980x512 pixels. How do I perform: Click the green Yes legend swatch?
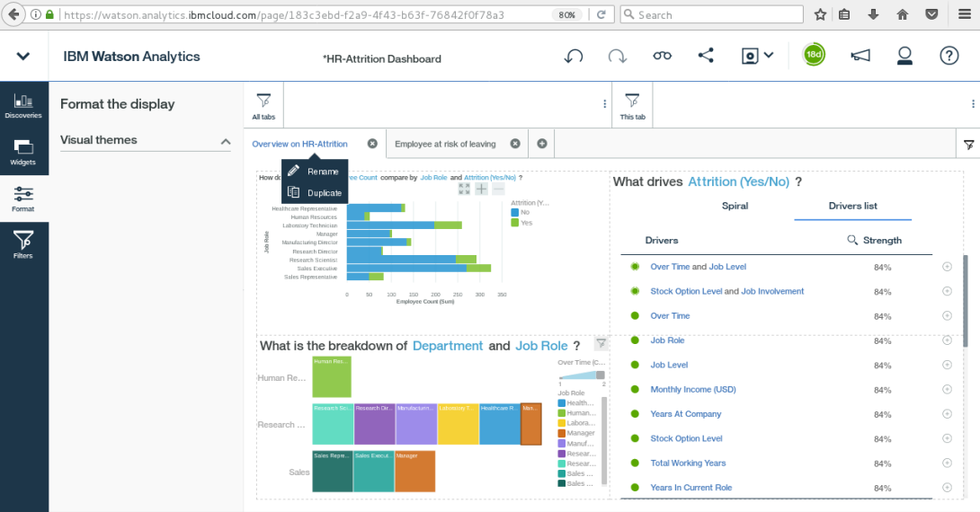(x=514, y=222)
